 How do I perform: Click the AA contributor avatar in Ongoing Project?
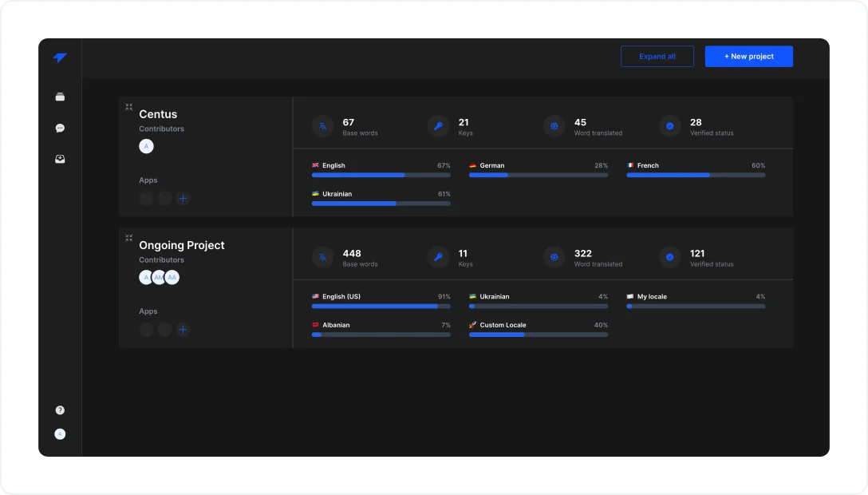click(x=172, y=277)
